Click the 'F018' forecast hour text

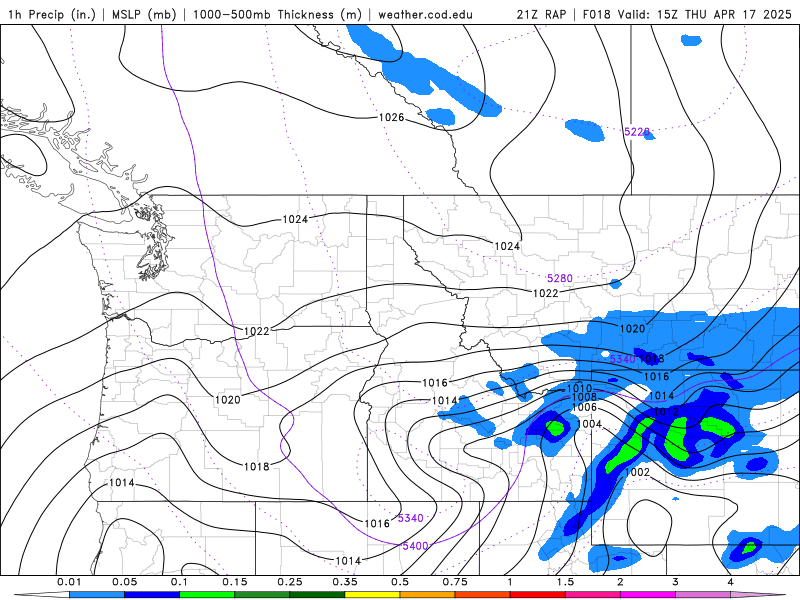coord(596,14)
